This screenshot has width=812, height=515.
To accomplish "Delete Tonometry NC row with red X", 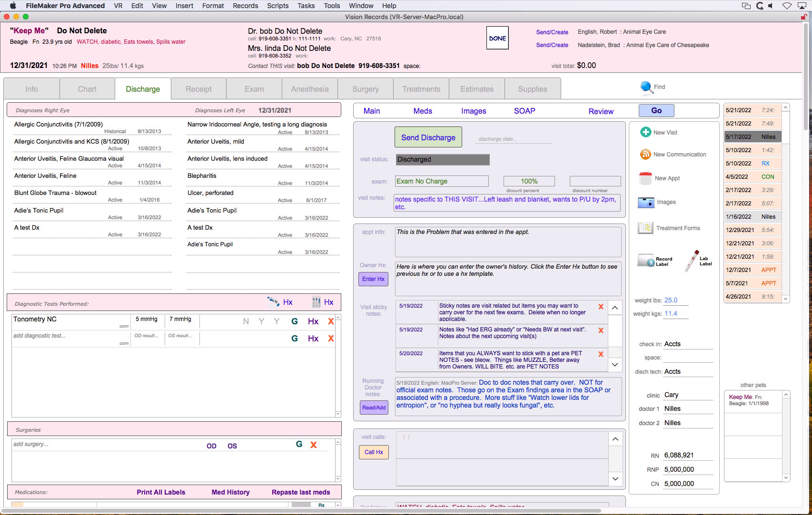I will (331, 321).
